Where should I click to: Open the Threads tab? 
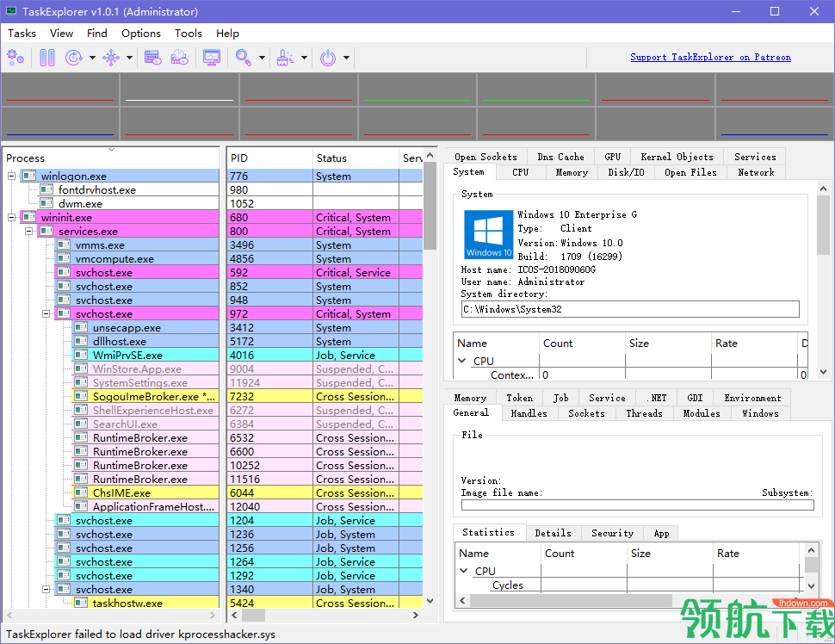point(644,413)
